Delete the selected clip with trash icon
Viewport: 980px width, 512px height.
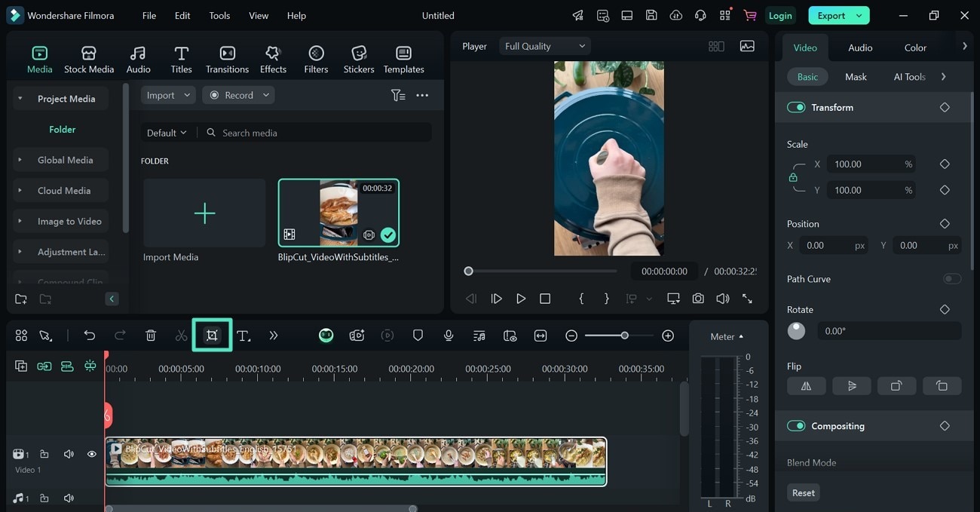point(151,336)
